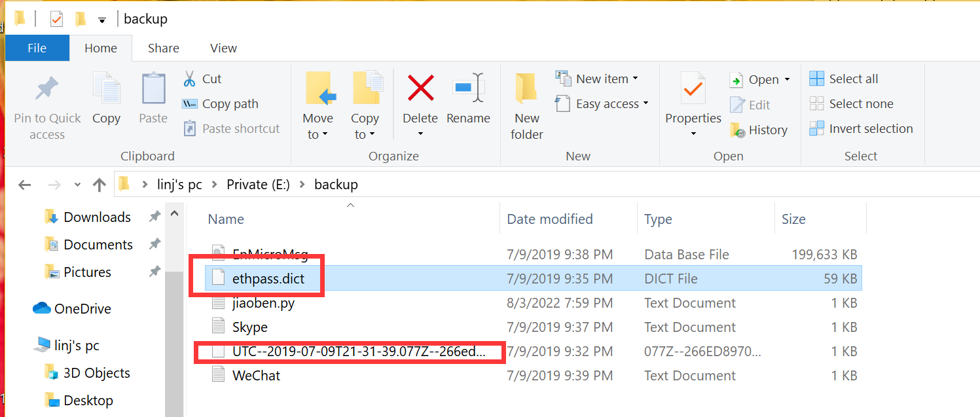Switch to the View tab
The width and height of the screenshot is (980, 417).
coord(223,48)
